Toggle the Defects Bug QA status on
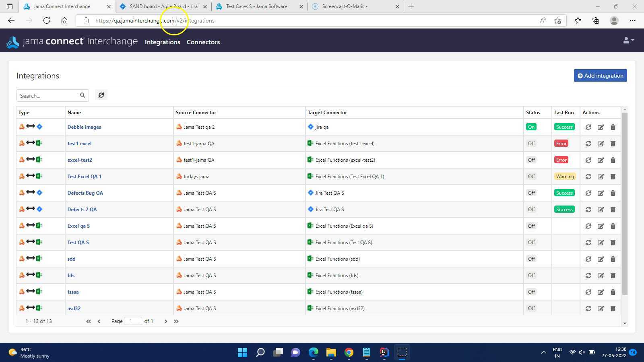Image resolution: width=644 pixels, height=362 pixels. point(531,193)
